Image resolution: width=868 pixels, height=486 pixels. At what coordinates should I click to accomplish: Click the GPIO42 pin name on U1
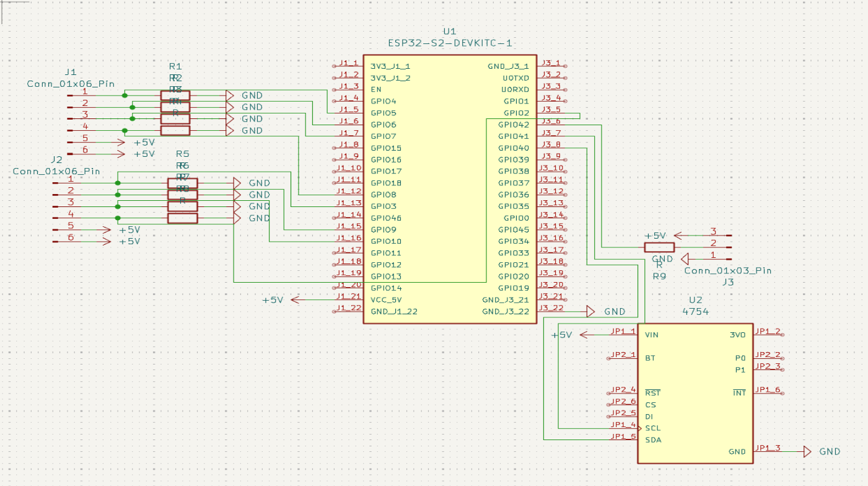514,125
